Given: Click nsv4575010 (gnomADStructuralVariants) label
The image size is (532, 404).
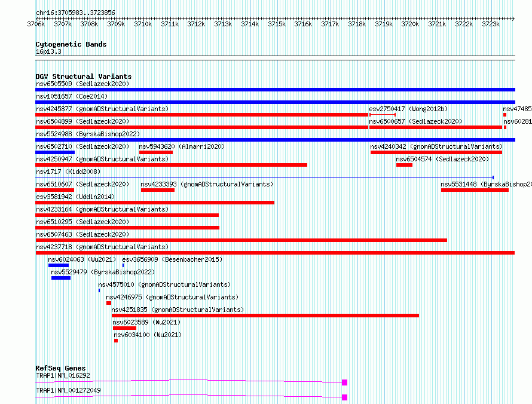Looking at the screenshot, I should [164, 284].
